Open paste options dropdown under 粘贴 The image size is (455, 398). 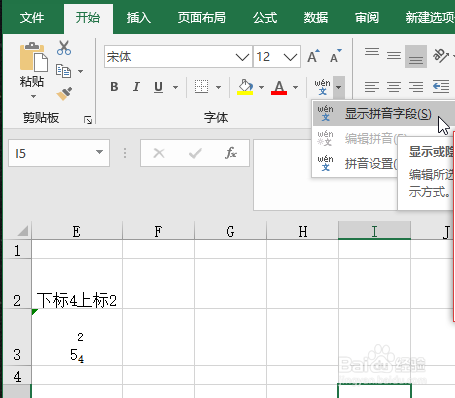pyautogui.click(x=33, y=97)
